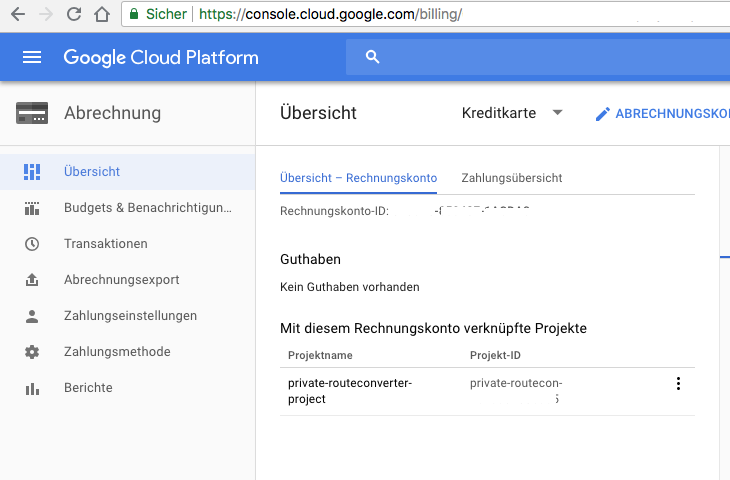Click the private-routeconverter-project name cell
This screenshot has width=730, height=480.
[x=350, y=391]
